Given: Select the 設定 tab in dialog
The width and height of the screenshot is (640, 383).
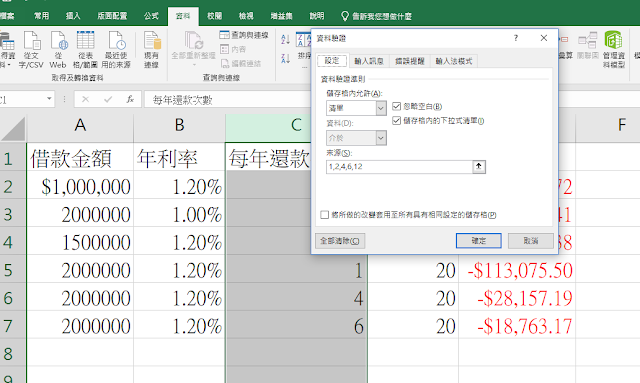Looking at the screenshot, I should 332,60.
